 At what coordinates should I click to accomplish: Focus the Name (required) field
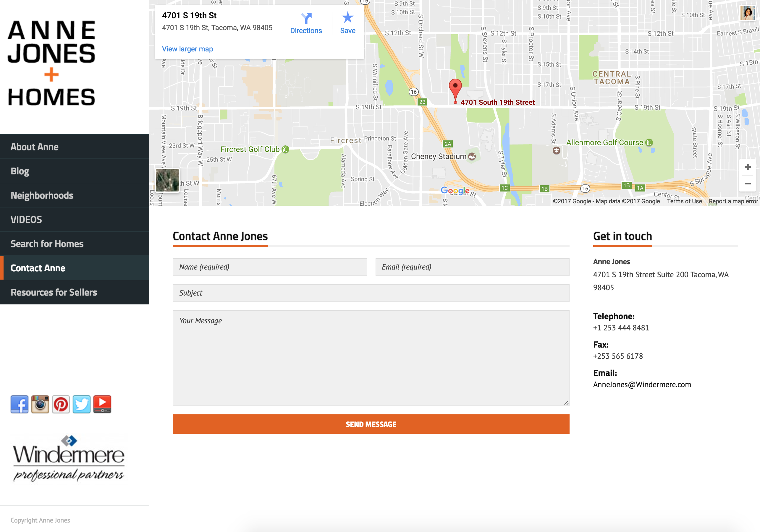[x=270, y=267]
